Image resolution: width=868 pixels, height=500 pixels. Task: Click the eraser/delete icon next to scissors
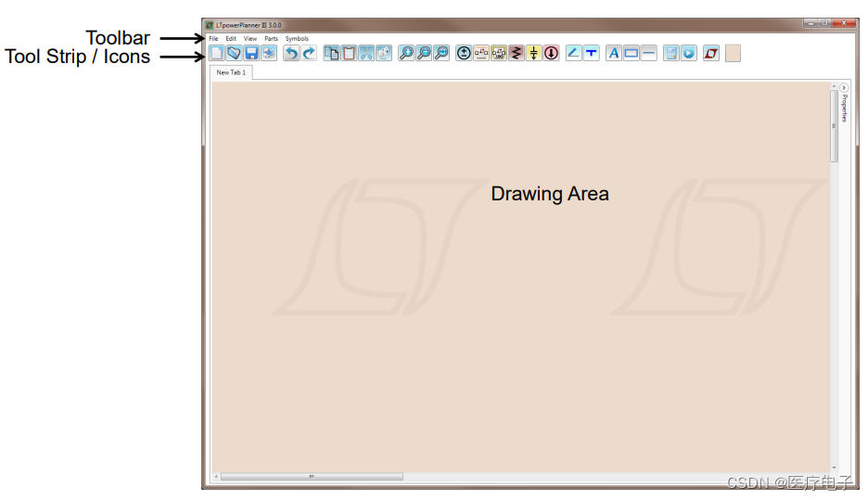point(384,53)
